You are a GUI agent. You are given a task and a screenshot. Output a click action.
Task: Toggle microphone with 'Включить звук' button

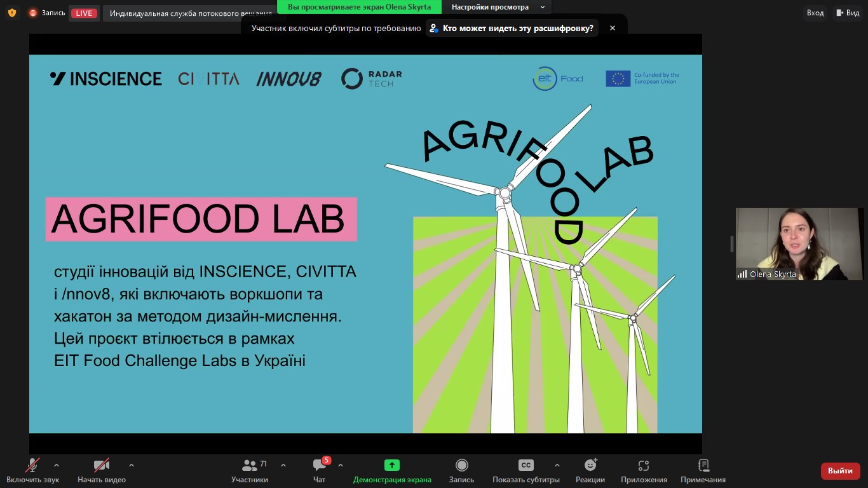click(x=32, y=471)
